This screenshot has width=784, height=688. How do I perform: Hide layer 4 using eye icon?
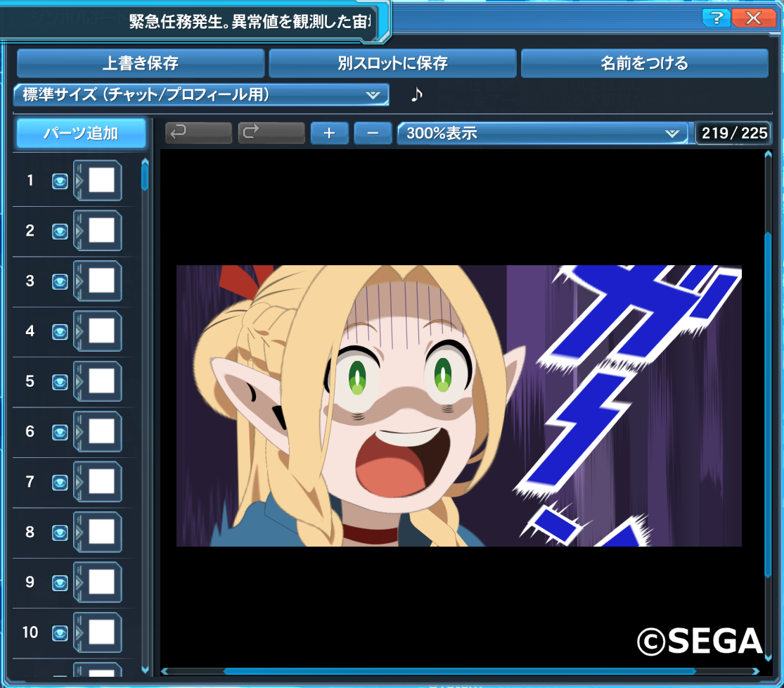click(60, 332)
